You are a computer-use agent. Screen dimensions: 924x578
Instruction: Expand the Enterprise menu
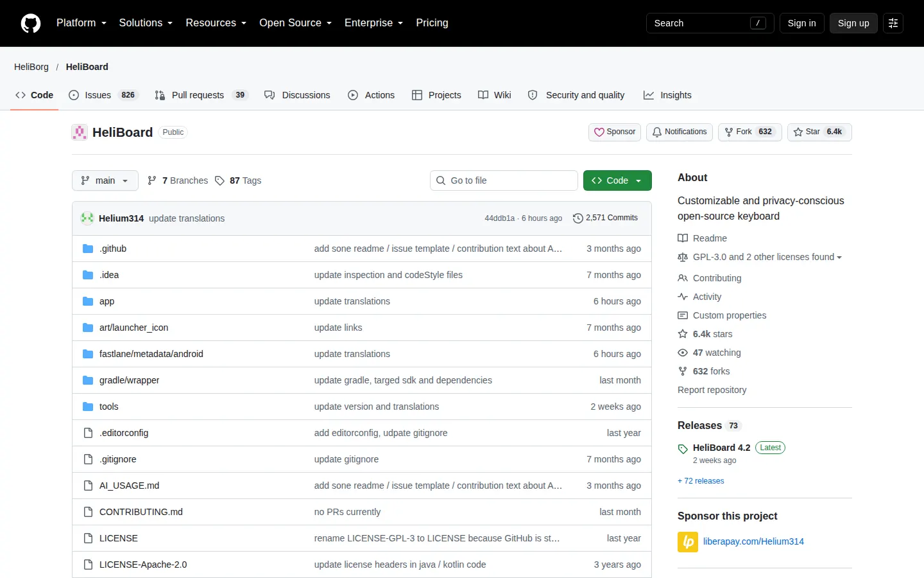(374, 23)
